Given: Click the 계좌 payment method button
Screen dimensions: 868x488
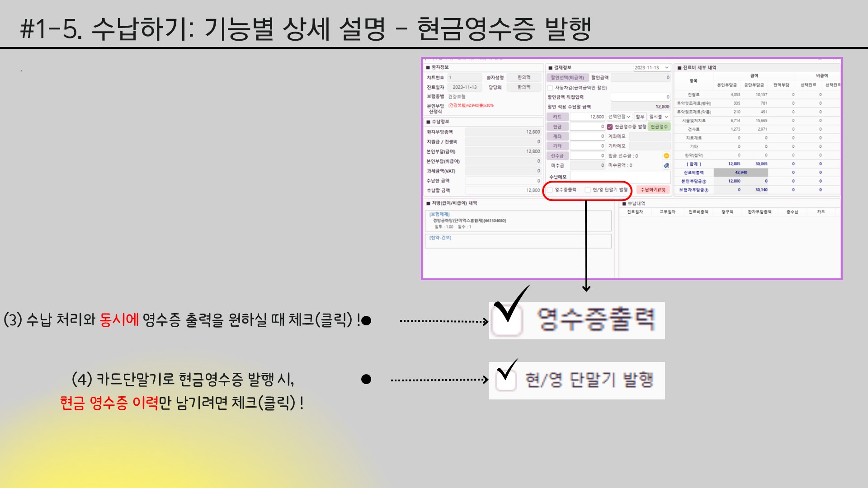Looking at the screenshot, I should click(557, 136).
